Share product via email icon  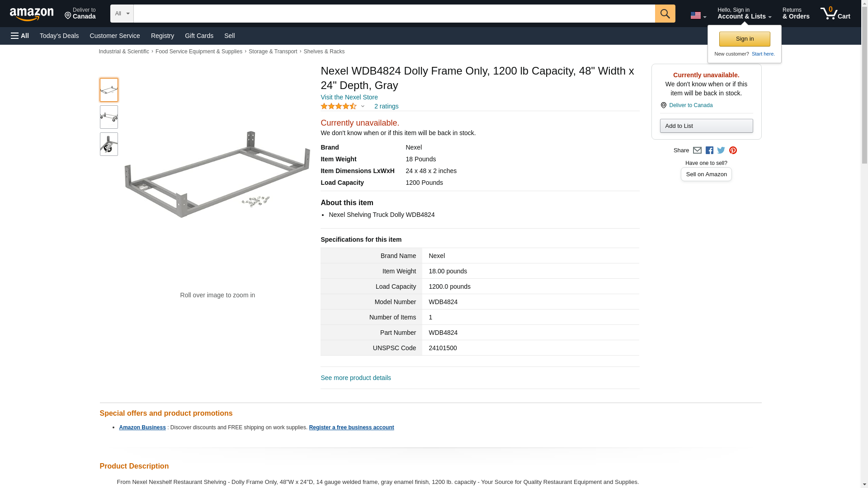coord(697,150)
